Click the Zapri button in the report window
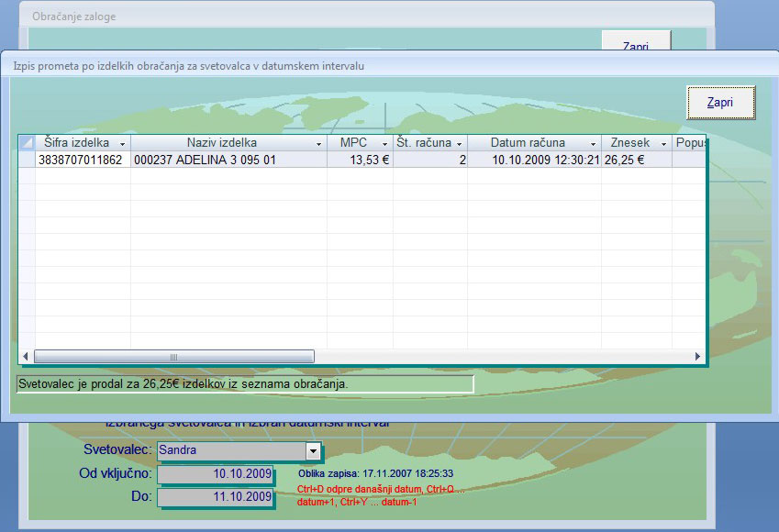779x532 pixels. click(720, 103)
